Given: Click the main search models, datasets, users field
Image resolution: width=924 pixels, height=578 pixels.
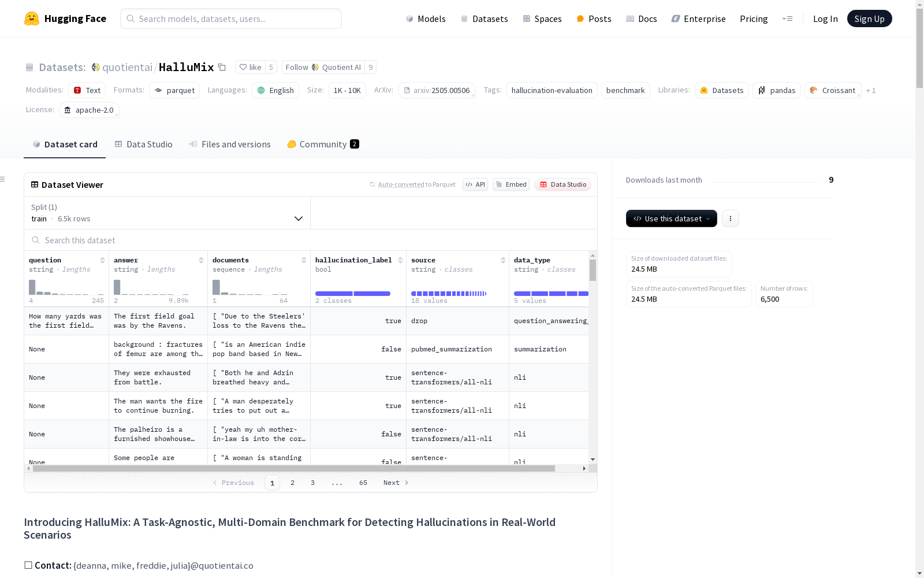Looking at the screenshot, I should click(x=231, y=18).
